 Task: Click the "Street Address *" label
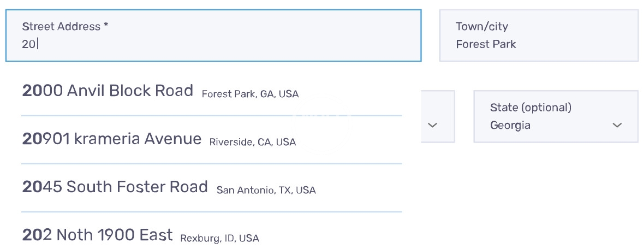[65, 27]
